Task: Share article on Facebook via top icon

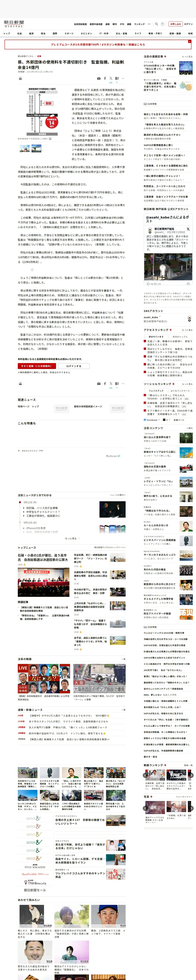Action: [105, 78]
